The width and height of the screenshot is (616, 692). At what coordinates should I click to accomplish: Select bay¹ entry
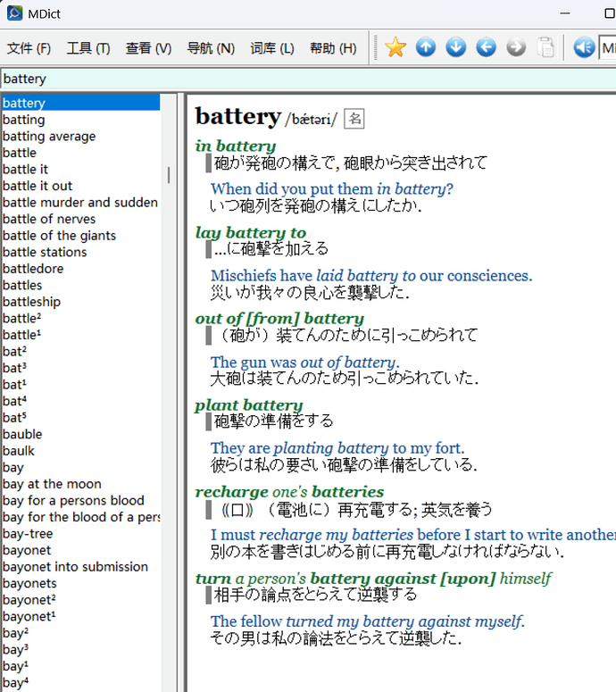(15, 666)
